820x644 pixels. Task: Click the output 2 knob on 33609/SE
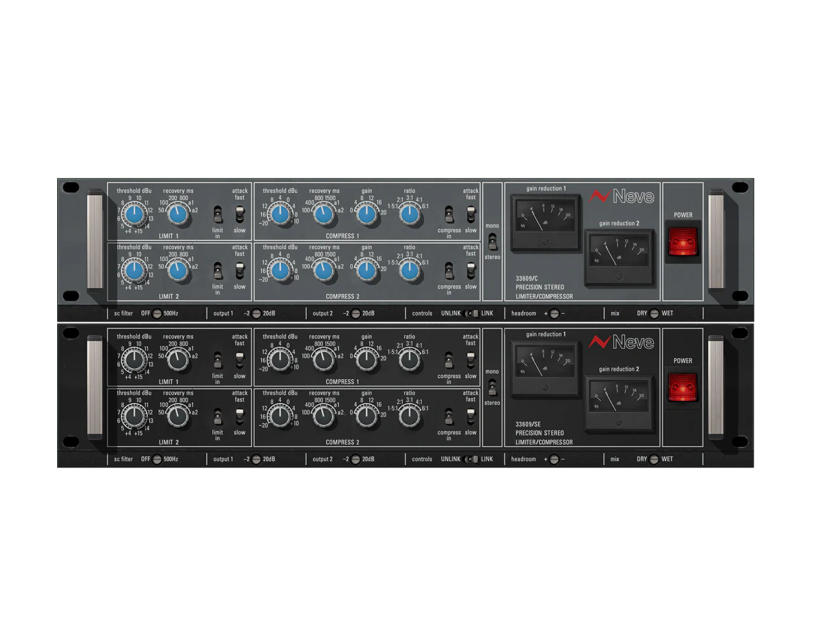[355, 459]
